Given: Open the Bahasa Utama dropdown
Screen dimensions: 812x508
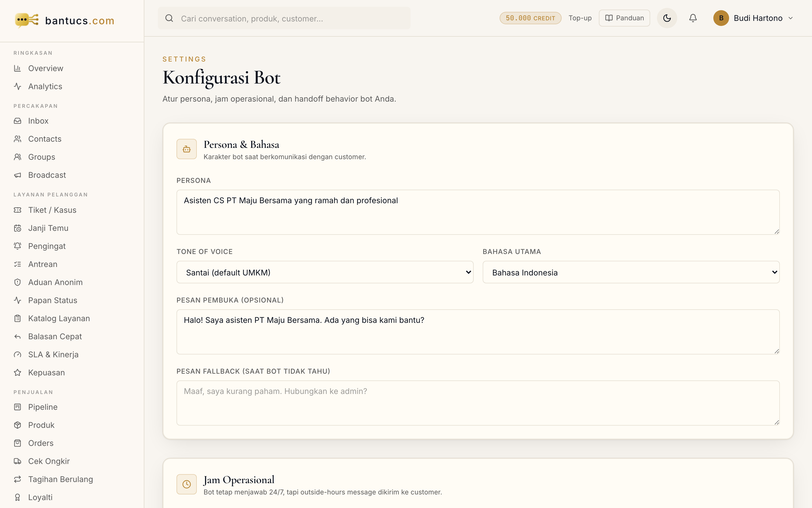Looking at the screenshot, I should click(631, 272).
